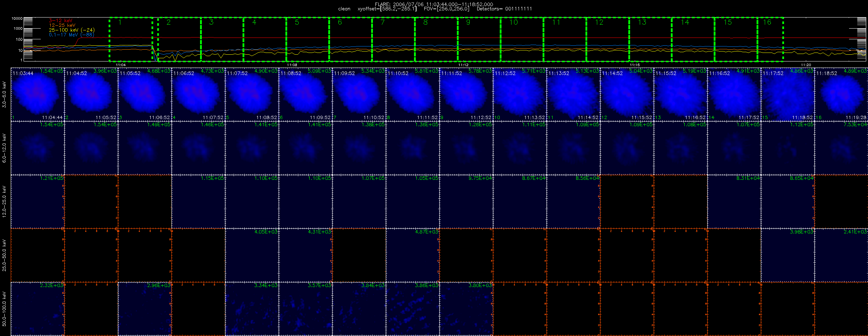This screenshot has height=336, width=868.
Task: Open the 6-12 keV image labeled 1.26E+05
Action: tap(466, 148)
